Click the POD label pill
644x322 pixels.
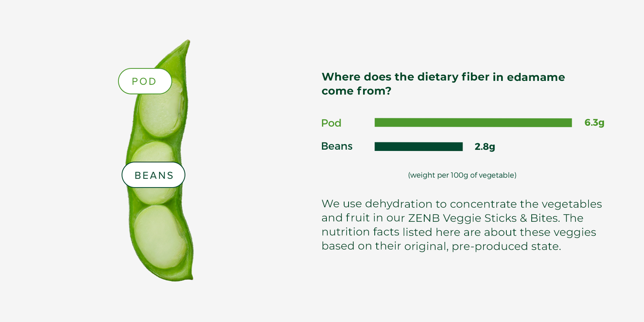click(x=145, y=81)
